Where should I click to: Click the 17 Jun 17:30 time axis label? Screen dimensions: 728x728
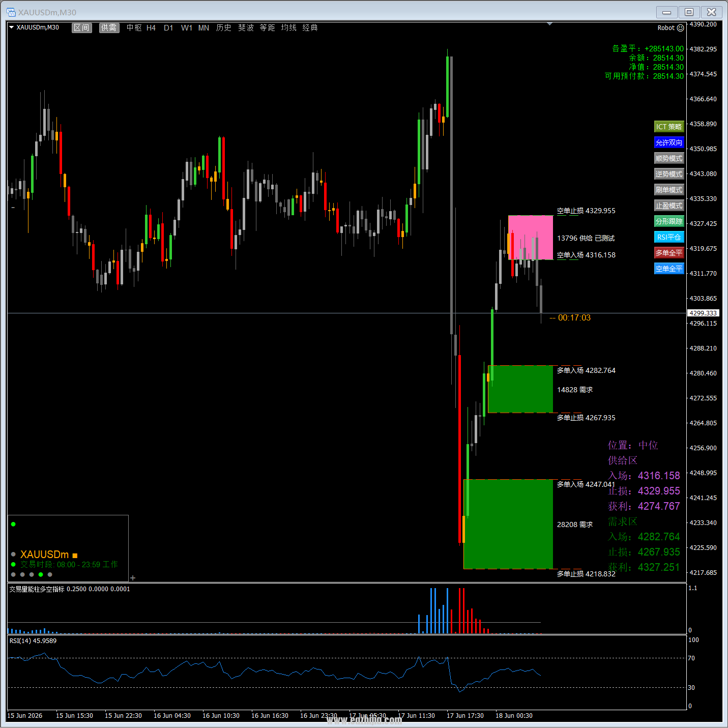click(465, 716)
